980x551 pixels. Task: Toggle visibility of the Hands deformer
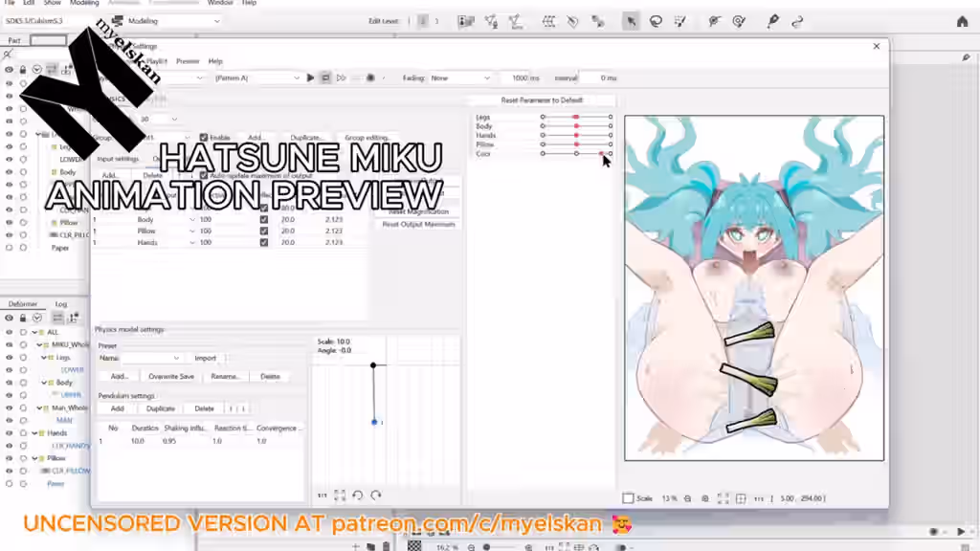coord(9,433)
